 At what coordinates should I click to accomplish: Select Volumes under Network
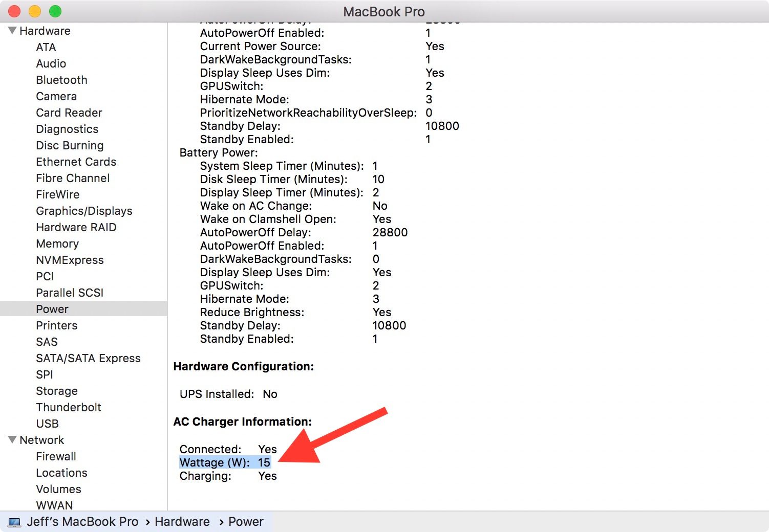pyautogui.click(x=58, y=489)
